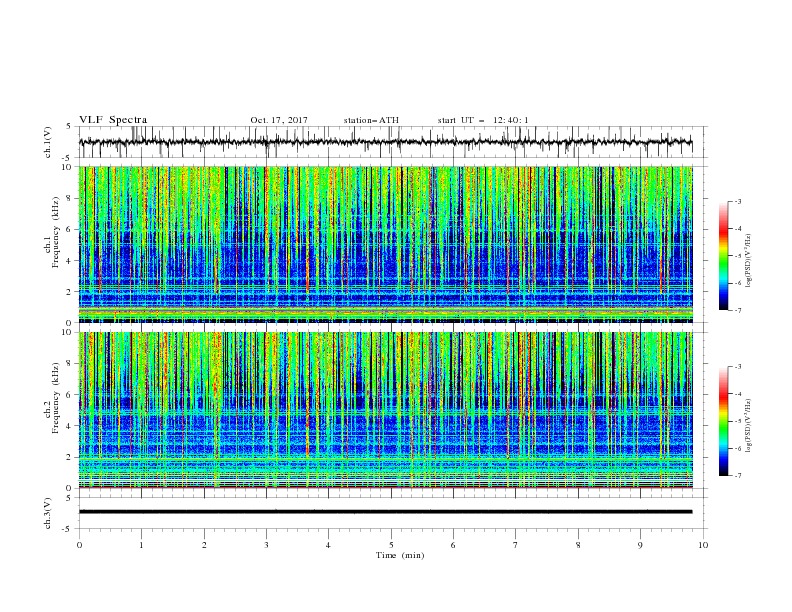The height and width of the screenshot is (612, 792).
Task: Click the 'Time (min)' axis title
Action: tap(400, 555)
